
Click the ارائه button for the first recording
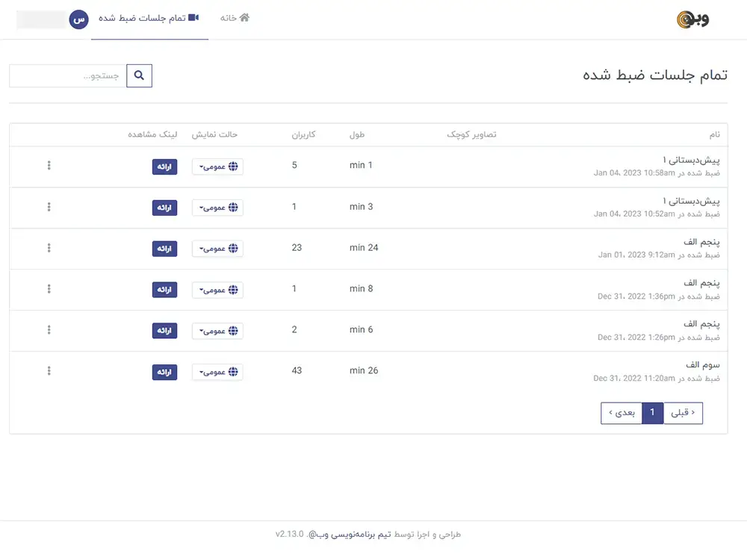point(164,167)
